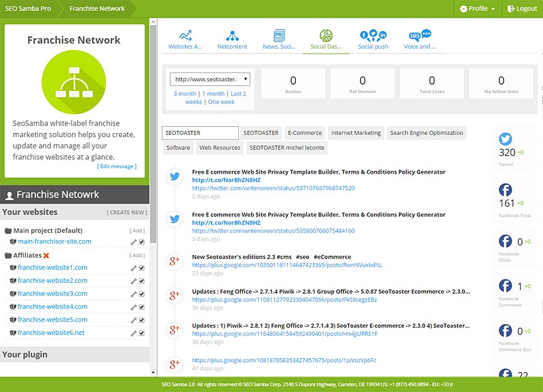Toggle checkbox for franchise-website5.com
Image resolution: width=543 pixels, height=392 pixels.
142,320
